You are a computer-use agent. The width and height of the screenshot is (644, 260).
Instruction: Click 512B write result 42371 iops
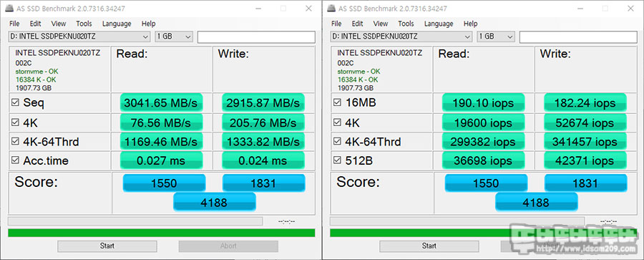pos(585,160)
